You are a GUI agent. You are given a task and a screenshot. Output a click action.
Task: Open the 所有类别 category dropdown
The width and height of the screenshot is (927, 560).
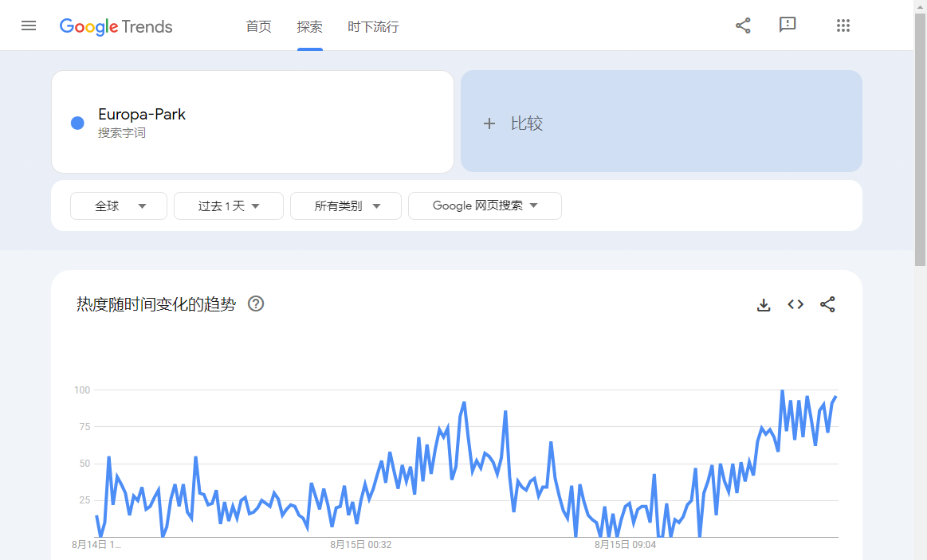tap(346, 206)
